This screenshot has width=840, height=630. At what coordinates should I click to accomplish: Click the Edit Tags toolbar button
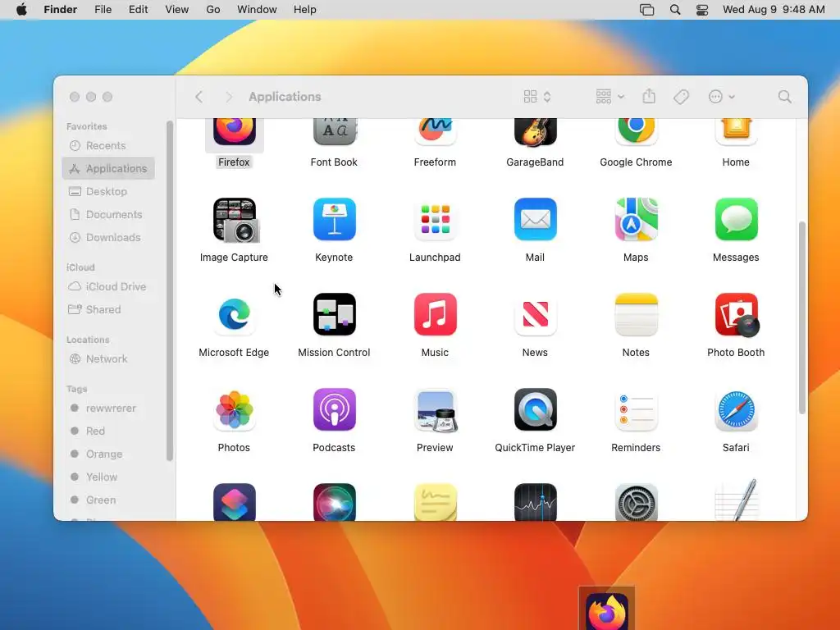tap(681, 97)
